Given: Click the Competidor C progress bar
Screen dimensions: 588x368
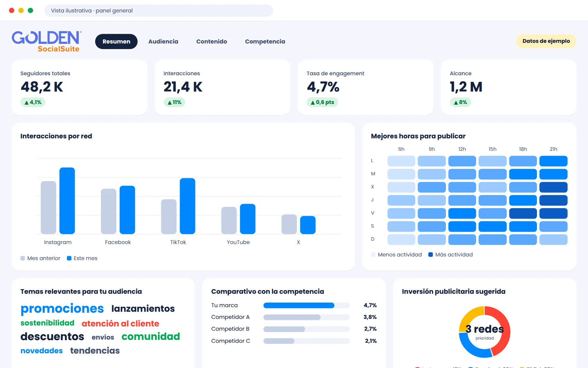Looking at the screenshot, I should click(x=306, y=341).
